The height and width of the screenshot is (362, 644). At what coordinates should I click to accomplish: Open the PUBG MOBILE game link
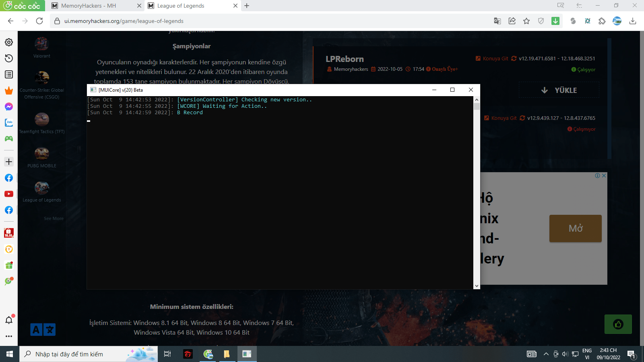click(x=42, y=157)
